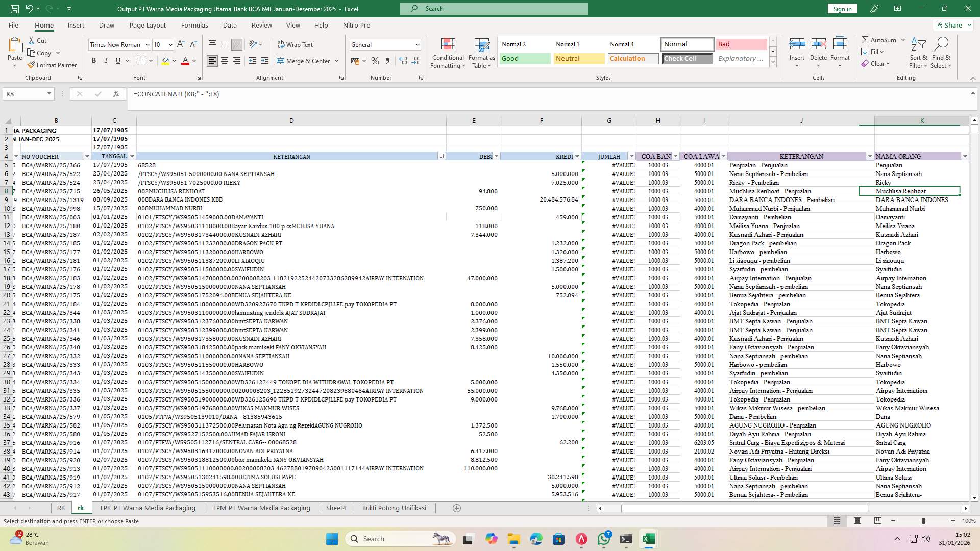Click the Sign in button

click(842, 8)
